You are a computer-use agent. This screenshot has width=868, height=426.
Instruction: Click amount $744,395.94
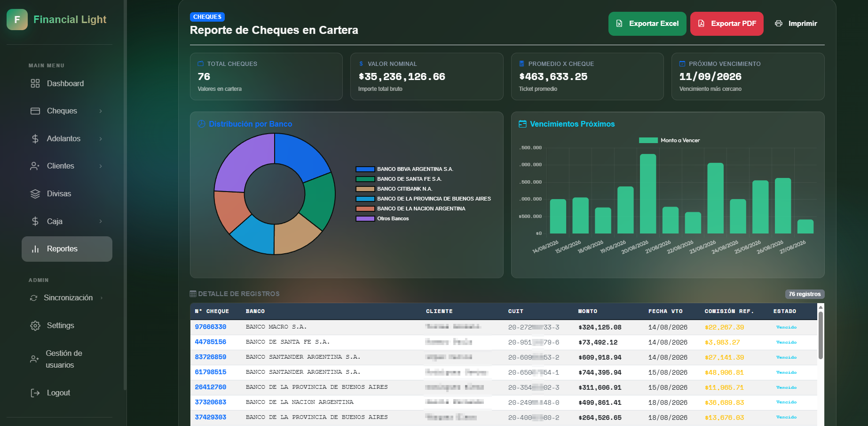[x=600, y=372]
